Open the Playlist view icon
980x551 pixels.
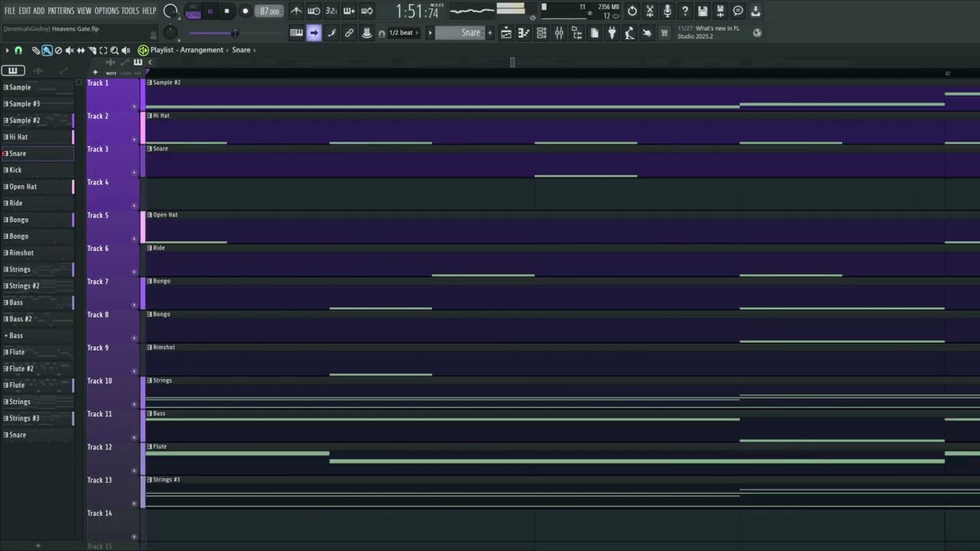(506, 33)
